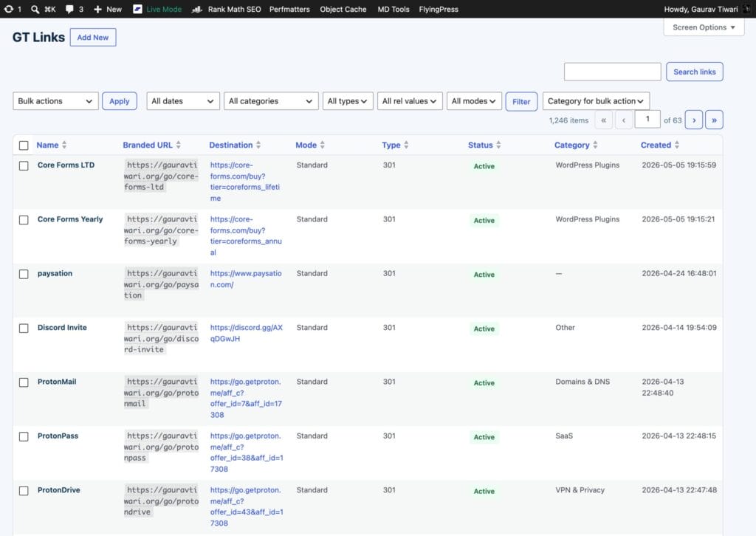
Task: Click the Active status in paysation row
Action: coord(484,275)
